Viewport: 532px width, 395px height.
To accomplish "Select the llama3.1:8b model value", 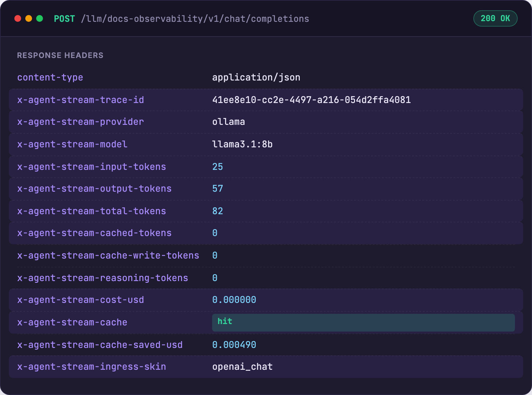I will click(x=242, y=144).
